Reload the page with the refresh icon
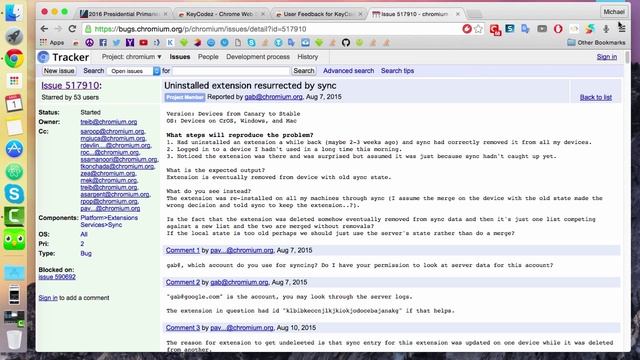The image size is (640, 360). [x=72, y=29]
